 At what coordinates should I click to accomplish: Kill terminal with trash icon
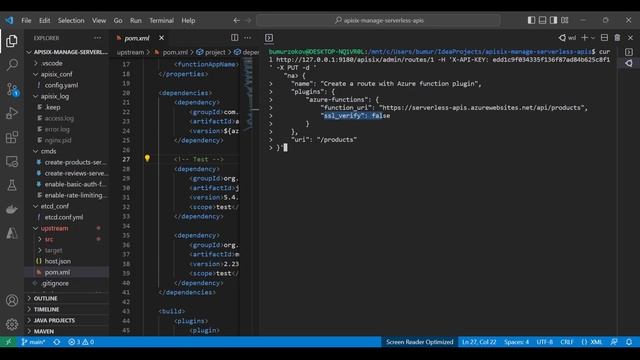[x=617, y=38]
